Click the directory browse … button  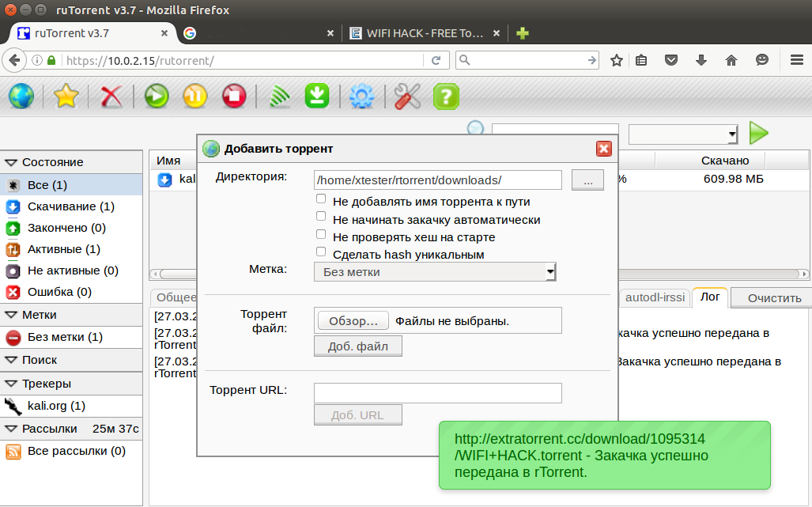tap(587, 180)
